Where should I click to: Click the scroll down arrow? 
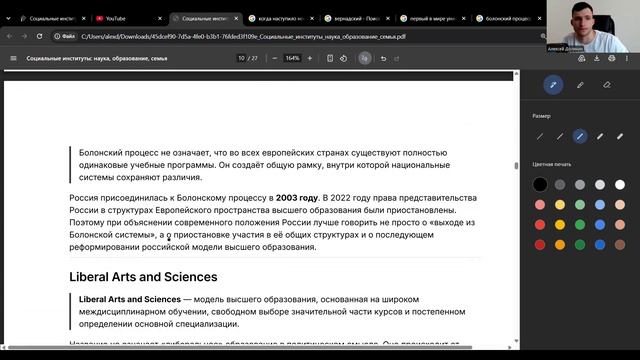point(516,341)
